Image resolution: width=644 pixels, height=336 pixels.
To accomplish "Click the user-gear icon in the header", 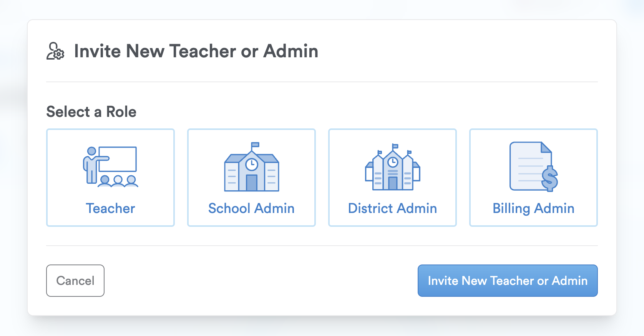I will (x=55, y=51).
